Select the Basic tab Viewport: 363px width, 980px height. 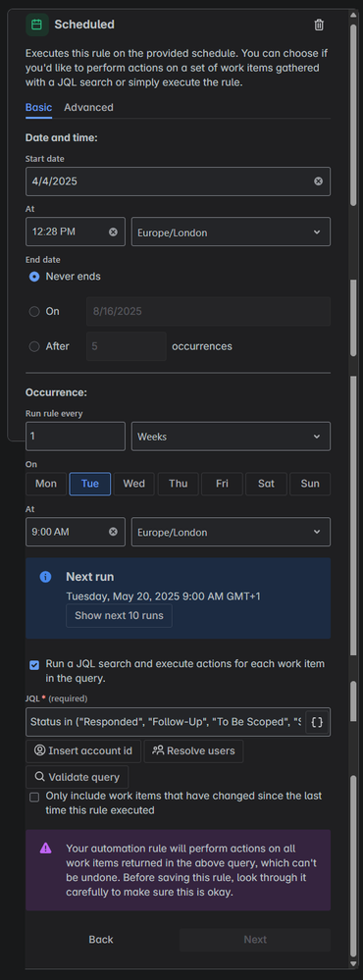tap(38, 108)
